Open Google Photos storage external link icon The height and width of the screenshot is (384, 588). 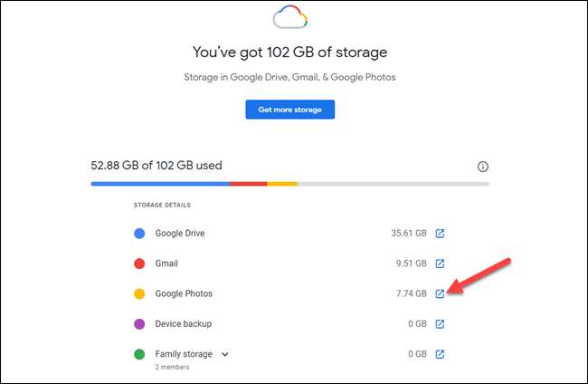[440, 293]
